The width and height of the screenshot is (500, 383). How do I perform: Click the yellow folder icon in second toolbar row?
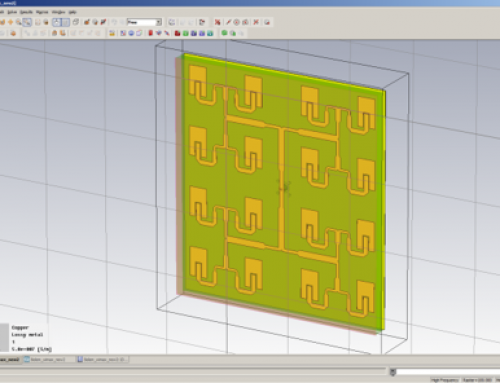click(x=112, y=33)
